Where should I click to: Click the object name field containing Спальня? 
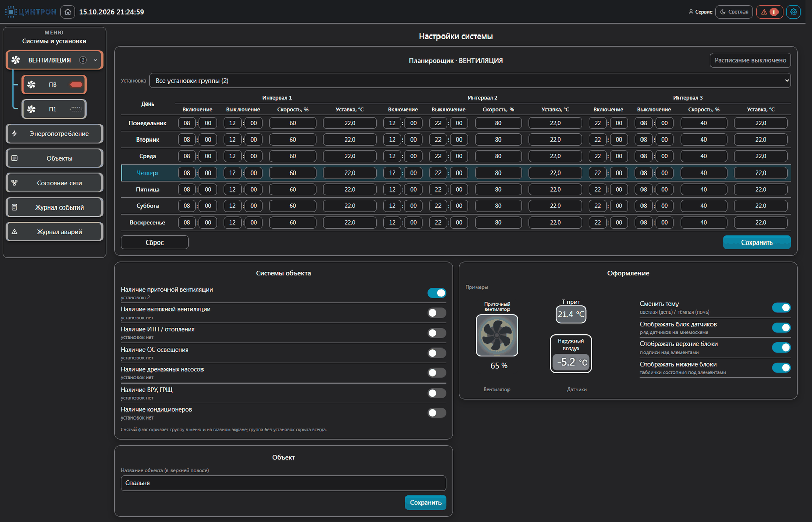[283, 483]
